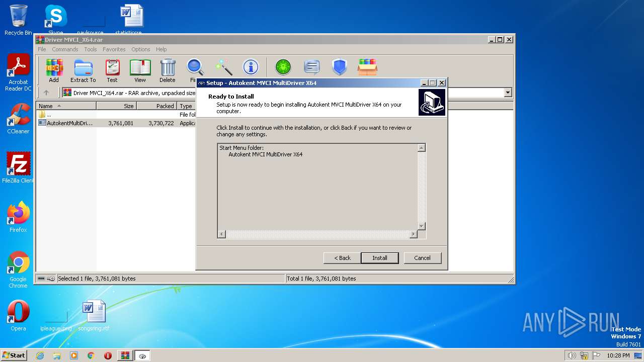Click the taskbar clock showing 10:28 PM
This screenshot has height=362, width=644.
click(618, 355)
